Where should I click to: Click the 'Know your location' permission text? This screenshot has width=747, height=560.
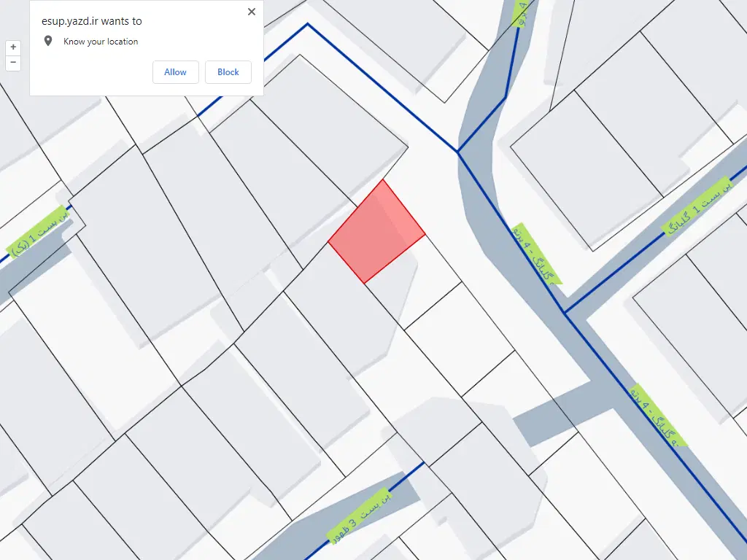(x=101, y=42)
